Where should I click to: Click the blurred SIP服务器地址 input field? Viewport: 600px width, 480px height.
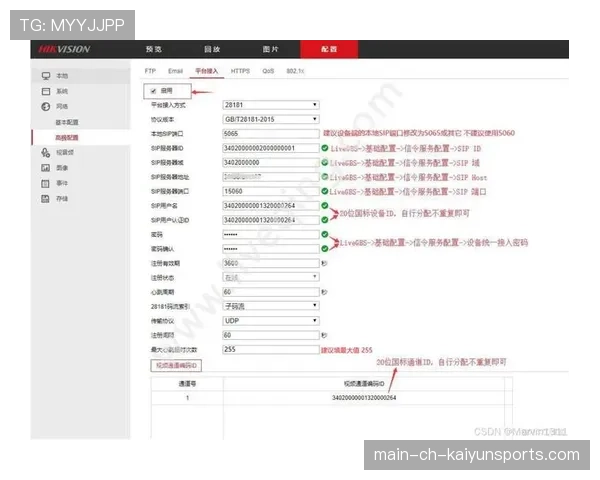click(x=271, y=176)
